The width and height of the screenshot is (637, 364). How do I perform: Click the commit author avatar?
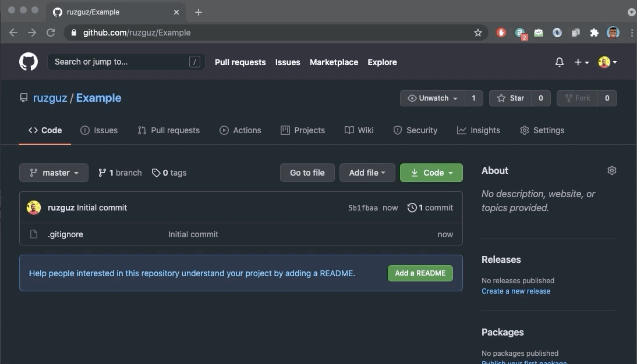[34, 208]
